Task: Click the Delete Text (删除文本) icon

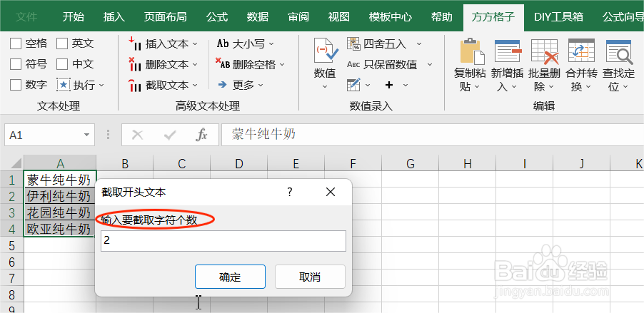Action: tap(135, 64)
